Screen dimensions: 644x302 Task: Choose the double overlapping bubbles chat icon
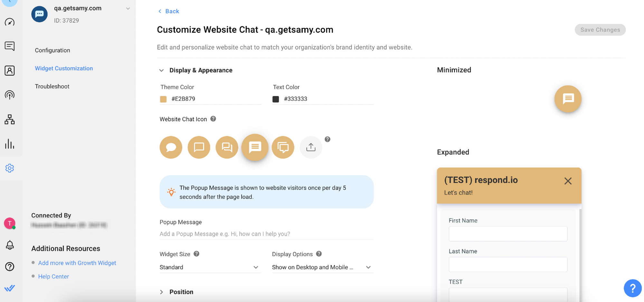(227, 147)
